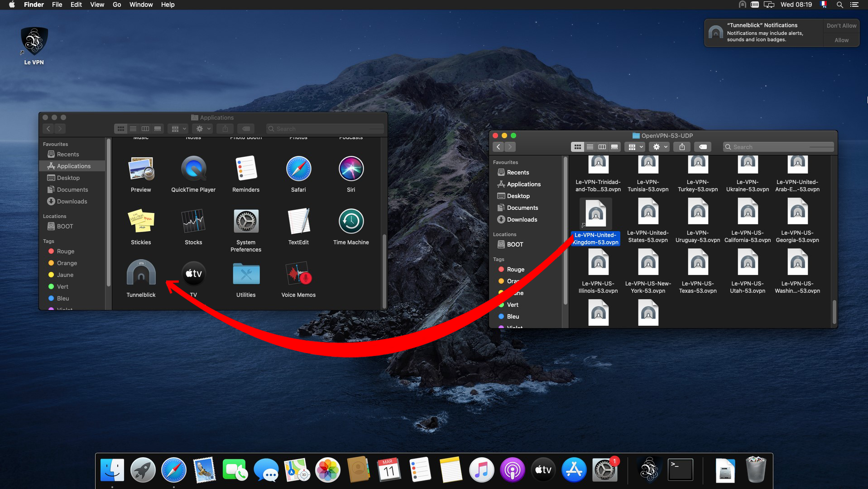
Task: Open Tunnelblick in the Applications window
Action: pos(141,273)
